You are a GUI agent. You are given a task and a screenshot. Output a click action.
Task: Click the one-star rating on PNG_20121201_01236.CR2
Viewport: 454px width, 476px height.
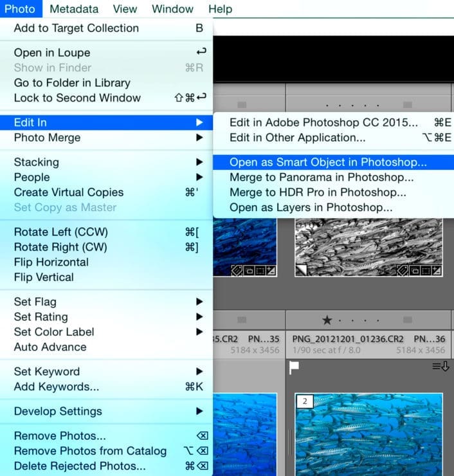[327, 320]
